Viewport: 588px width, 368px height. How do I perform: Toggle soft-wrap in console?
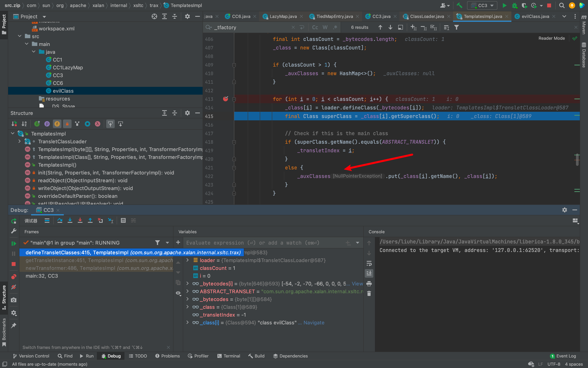click(369, 263)
